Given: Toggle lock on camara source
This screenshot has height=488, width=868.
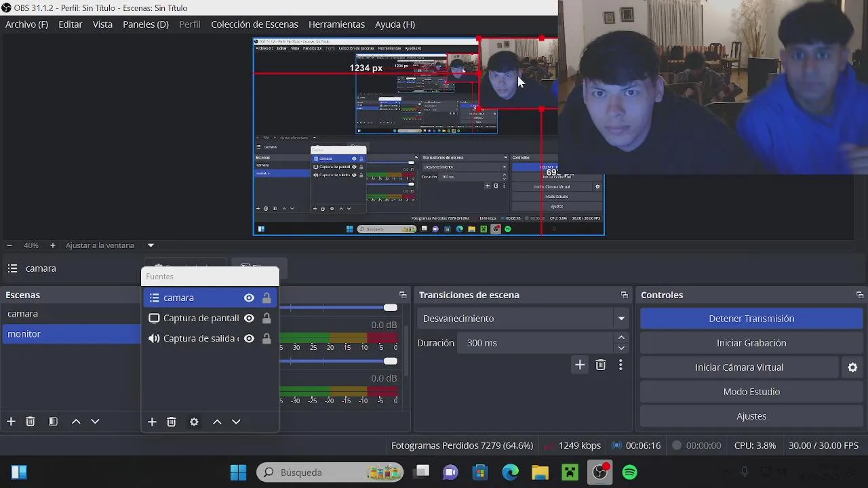Looking at the screenshot, I should [x=267, y=298].
